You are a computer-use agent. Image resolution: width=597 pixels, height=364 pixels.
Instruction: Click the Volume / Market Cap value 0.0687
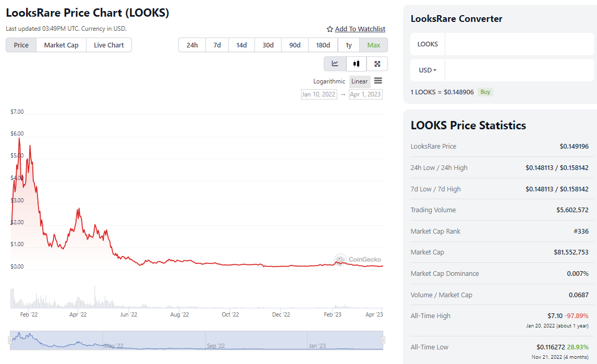coord(579,295)
